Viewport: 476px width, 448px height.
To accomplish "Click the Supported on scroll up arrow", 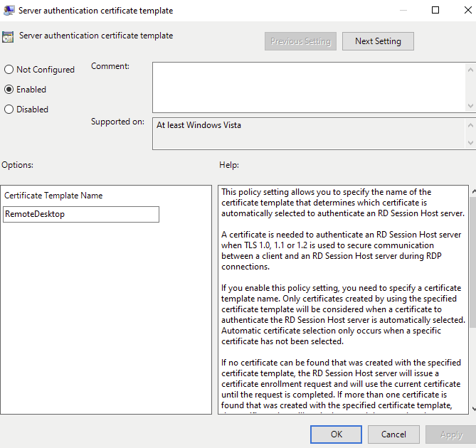I will pos(470,124).
